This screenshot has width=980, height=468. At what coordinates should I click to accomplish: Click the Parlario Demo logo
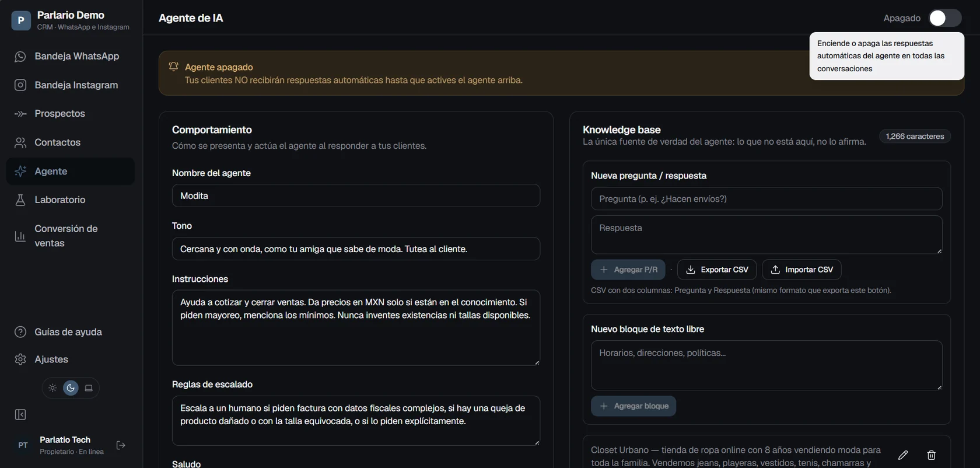point(21,20)
